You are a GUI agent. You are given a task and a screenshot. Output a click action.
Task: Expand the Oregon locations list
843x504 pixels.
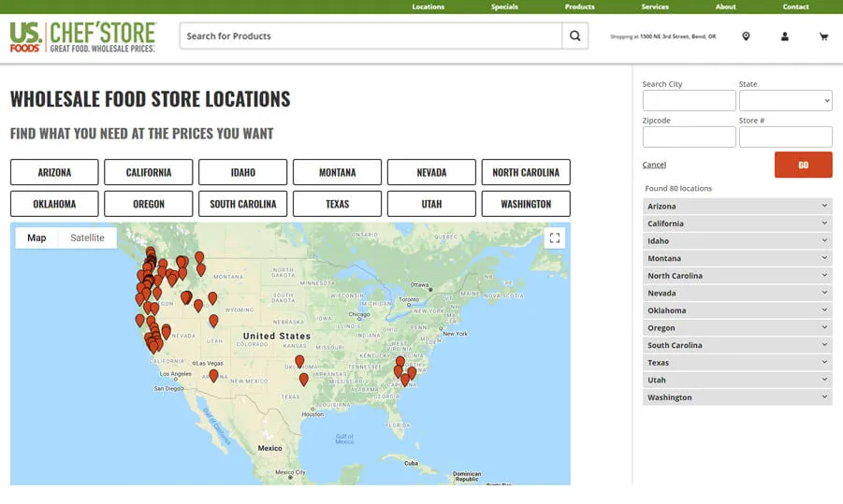point(736,328)
